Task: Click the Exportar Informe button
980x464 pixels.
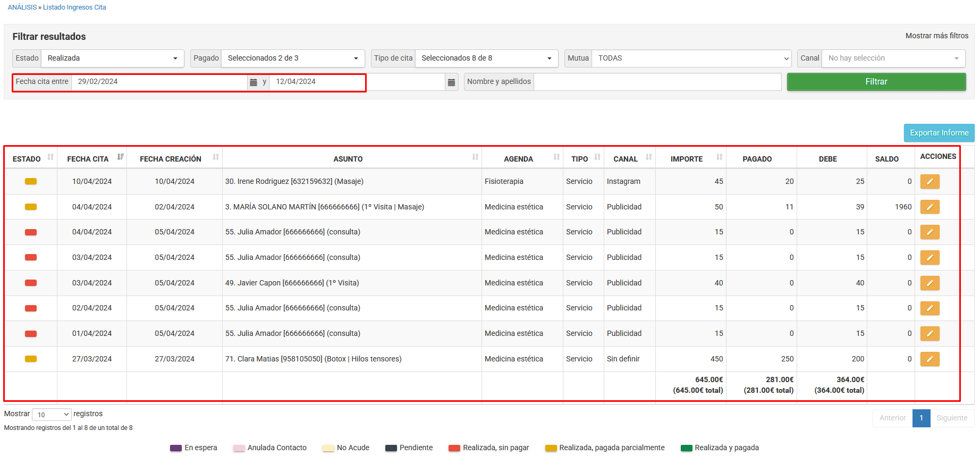Action: click(x=939, y=133)
